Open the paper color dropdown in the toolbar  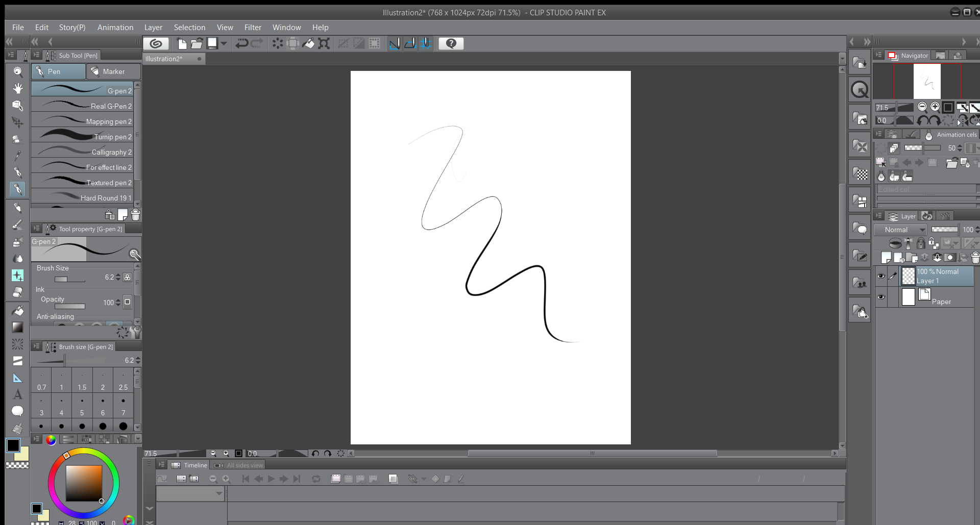[x=224, y=43]
